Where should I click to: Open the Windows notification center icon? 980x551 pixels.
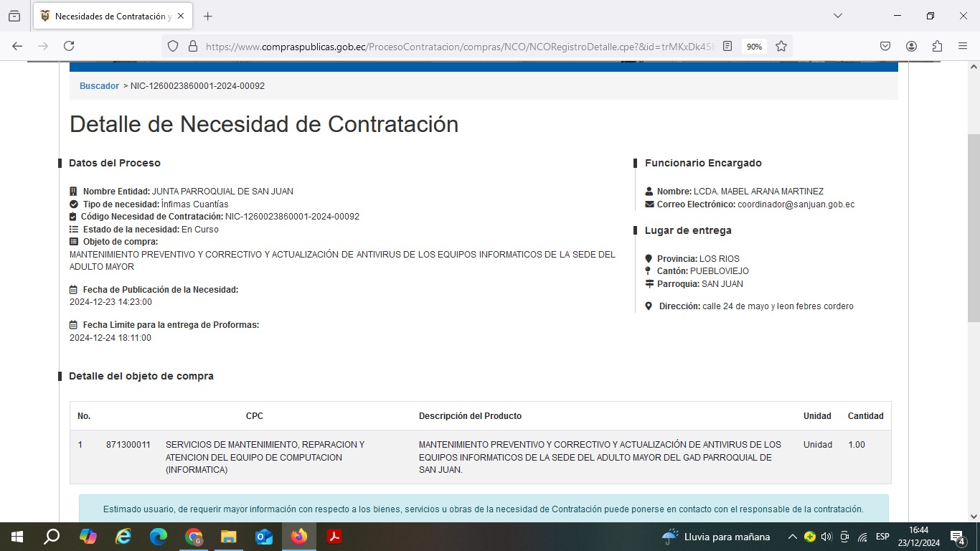click(x=957, y=537)
